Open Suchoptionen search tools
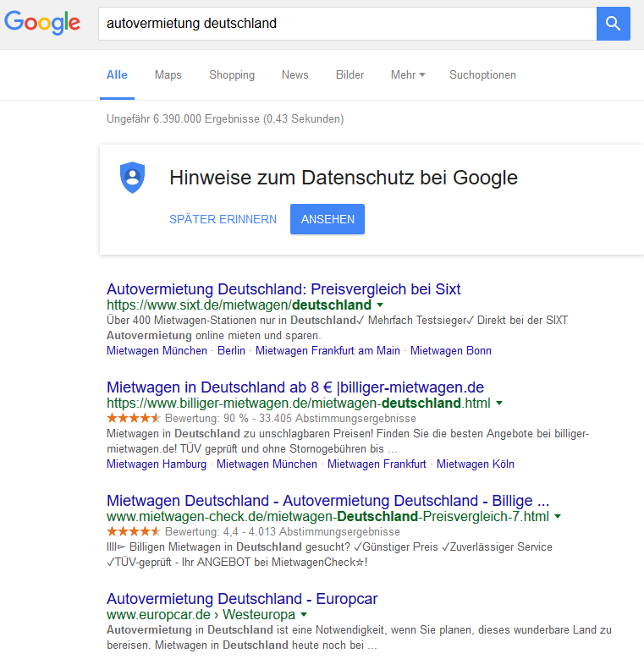 [x=482, y=74]
